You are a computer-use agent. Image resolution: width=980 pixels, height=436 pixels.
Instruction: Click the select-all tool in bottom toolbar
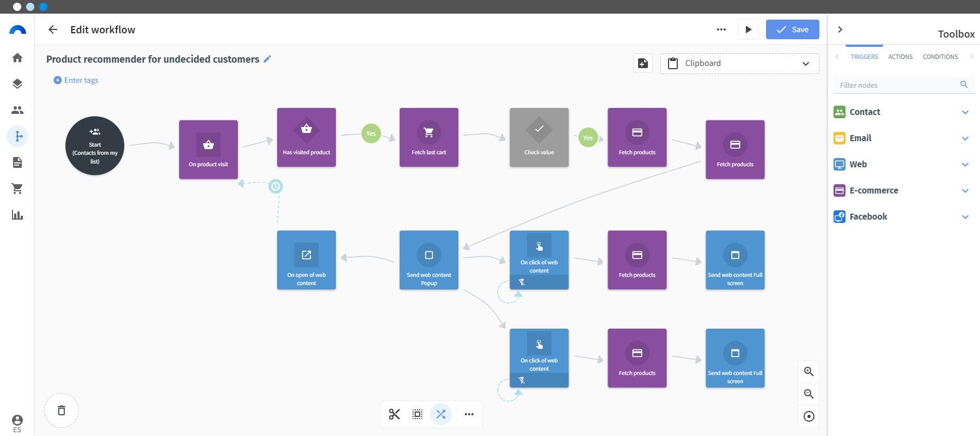pyautogui.click(x=418, y=414)
